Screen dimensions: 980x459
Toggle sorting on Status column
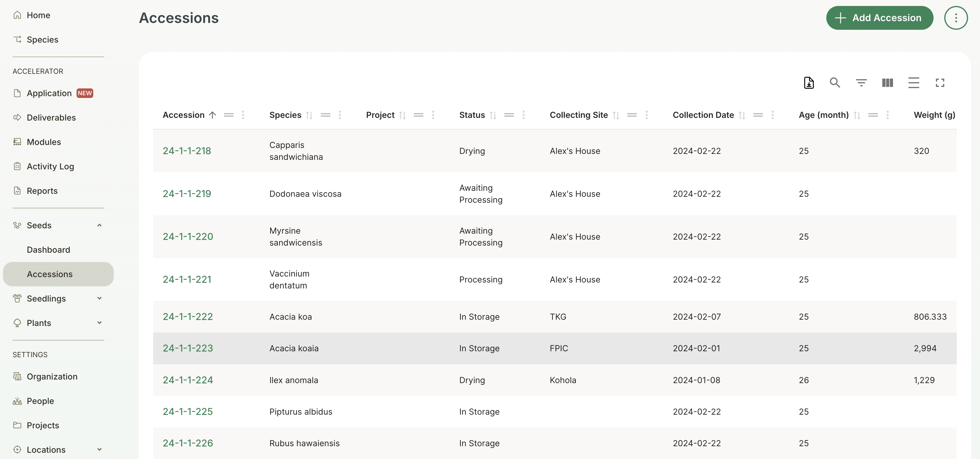(493, 115)
